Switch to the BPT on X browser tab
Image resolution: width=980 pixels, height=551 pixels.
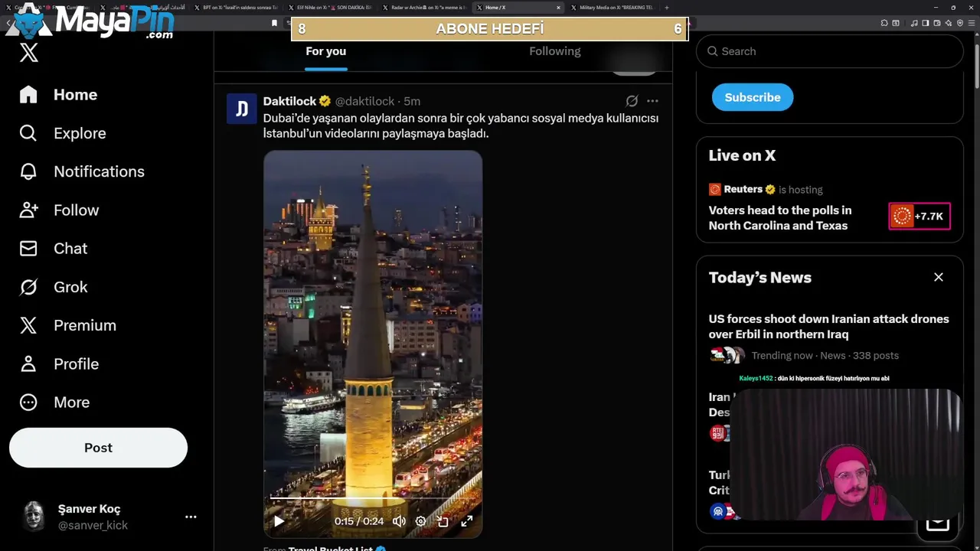point(236,8)
